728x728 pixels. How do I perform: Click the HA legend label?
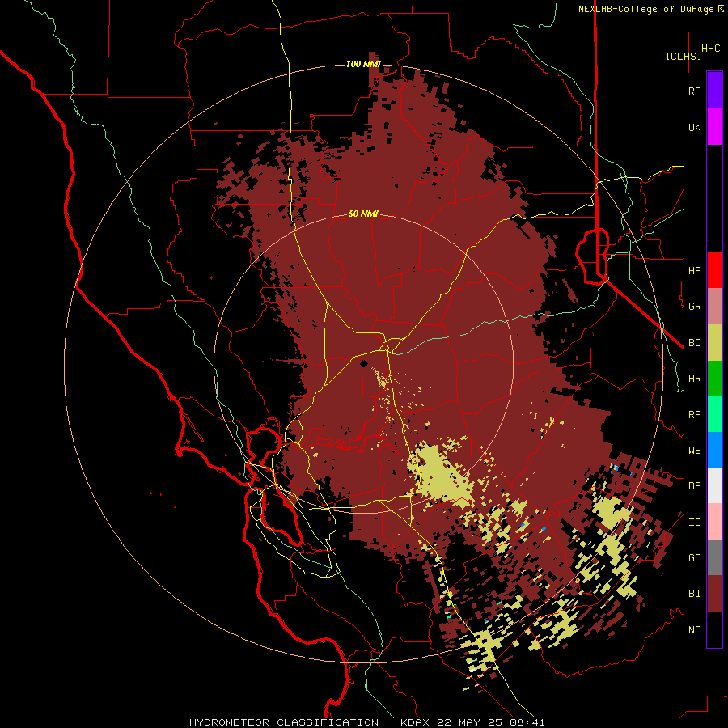click(x=694, y=270)
